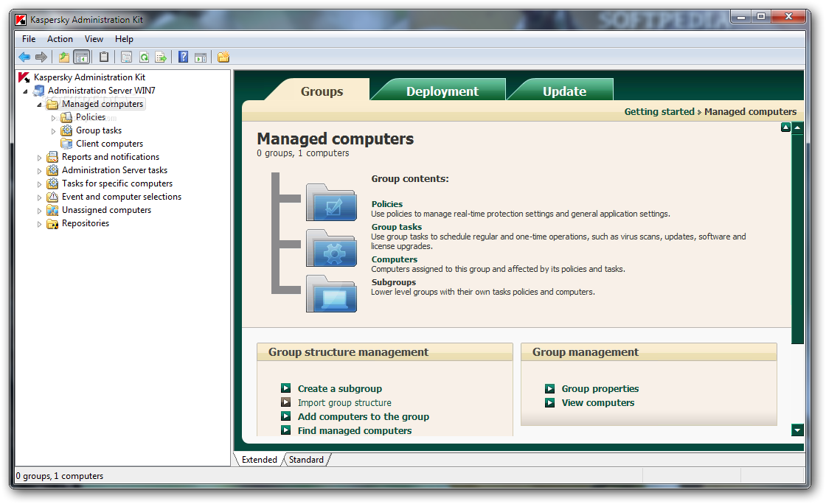Click the Export List toolbar icon
The height and width of the screenshot is (504, 826).
[162, 57]
